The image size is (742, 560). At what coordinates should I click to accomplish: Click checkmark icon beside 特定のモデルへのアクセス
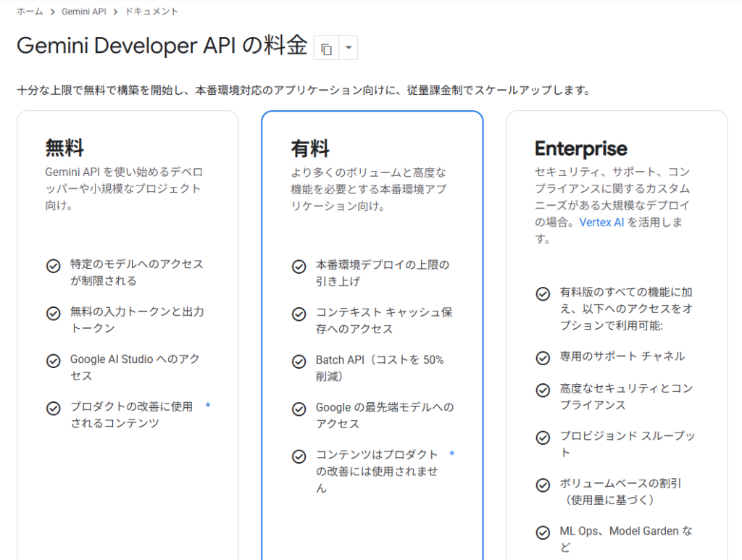click(x=53, y=266)
